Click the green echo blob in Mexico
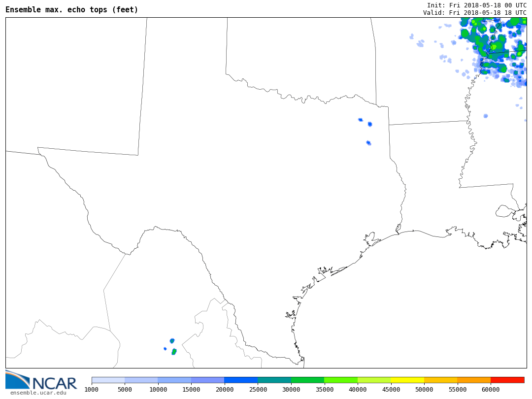The width and height of the screenshot is (532, 399). (174, 352)
